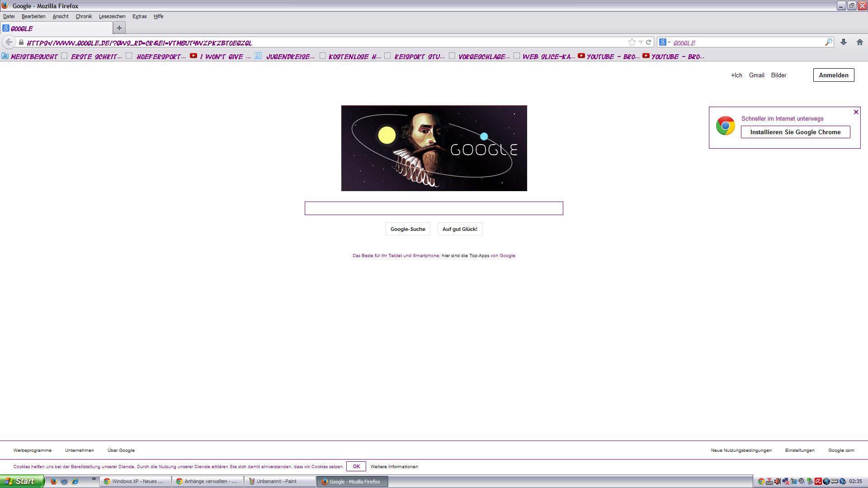868x488 pixels.
Task: Close the Chrome install promotion box
Action: [x=855, y=112]
